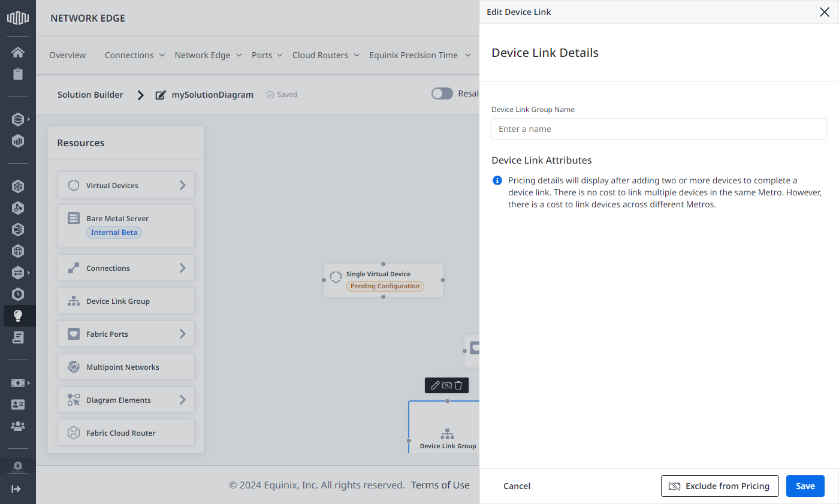Select the Single Virtual Device node
The width and height of the screenshot is (839, 504).
(384, 280)
